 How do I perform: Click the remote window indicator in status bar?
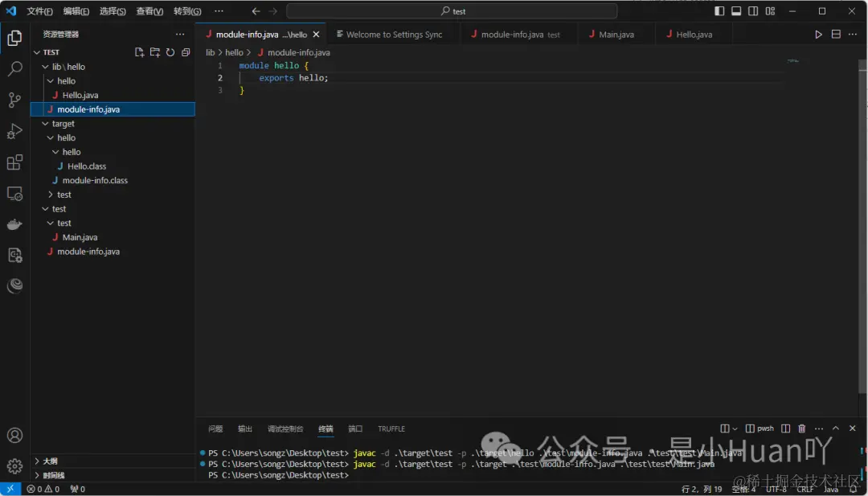(x=10, y=489)
